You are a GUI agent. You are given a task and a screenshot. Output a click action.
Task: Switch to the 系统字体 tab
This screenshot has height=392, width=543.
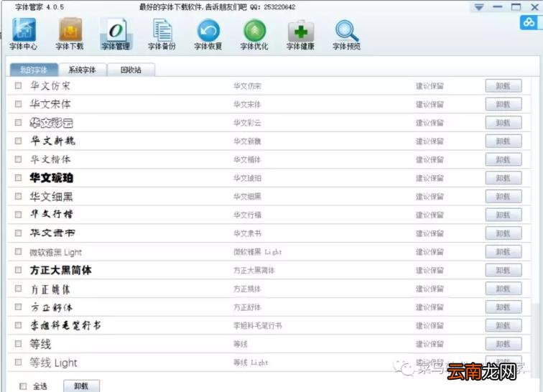[x=82, y=70]
